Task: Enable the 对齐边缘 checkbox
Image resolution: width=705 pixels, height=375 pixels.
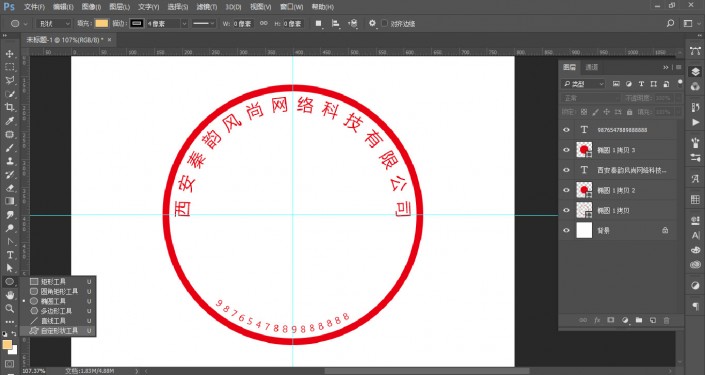Action: pos(384,23)
